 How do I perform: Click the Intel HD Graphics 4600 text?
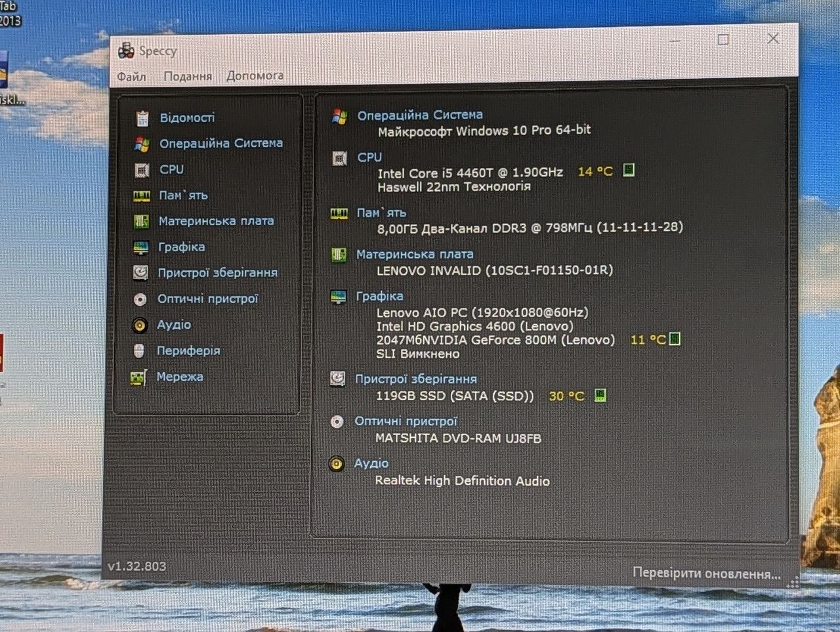click(x=475, y=326)
